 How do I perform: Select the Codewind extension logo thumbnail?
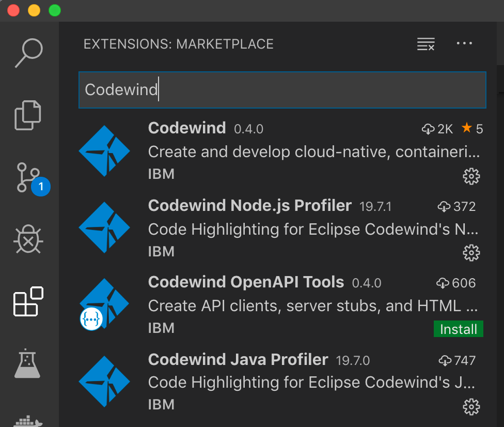pyautogui.click(x=104, y=151)
